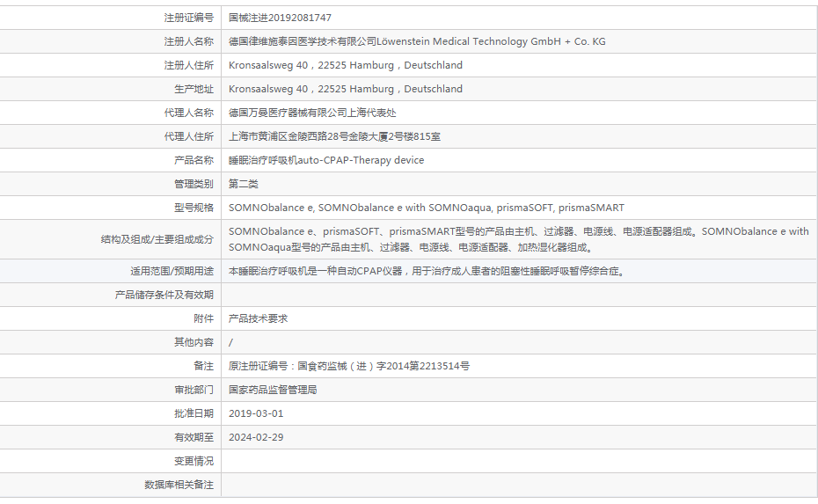Image resolution: width=818 pixels, height=504 pixels.
Task: Click the 附件 label
Action: [x=203, y=318]
